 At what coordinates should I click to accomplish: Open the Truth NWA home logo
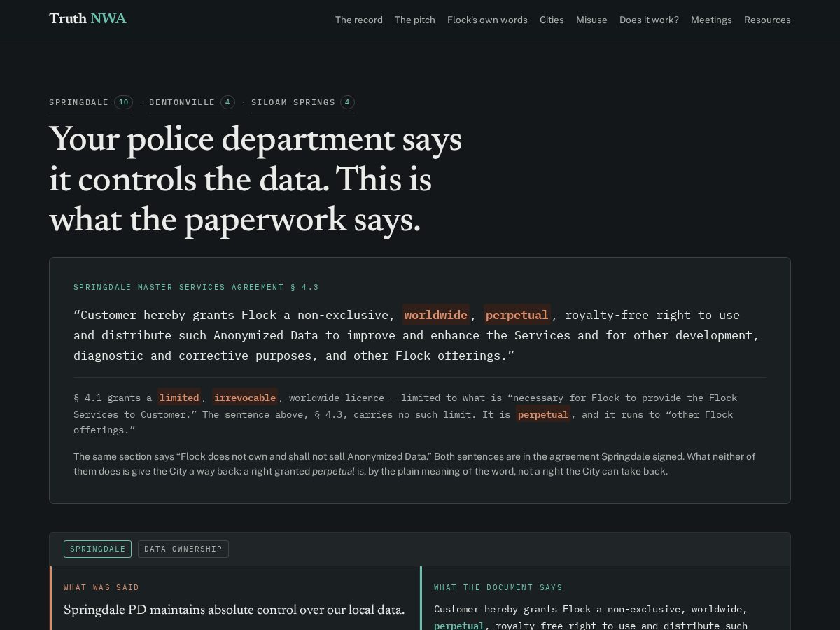point(87,19)
